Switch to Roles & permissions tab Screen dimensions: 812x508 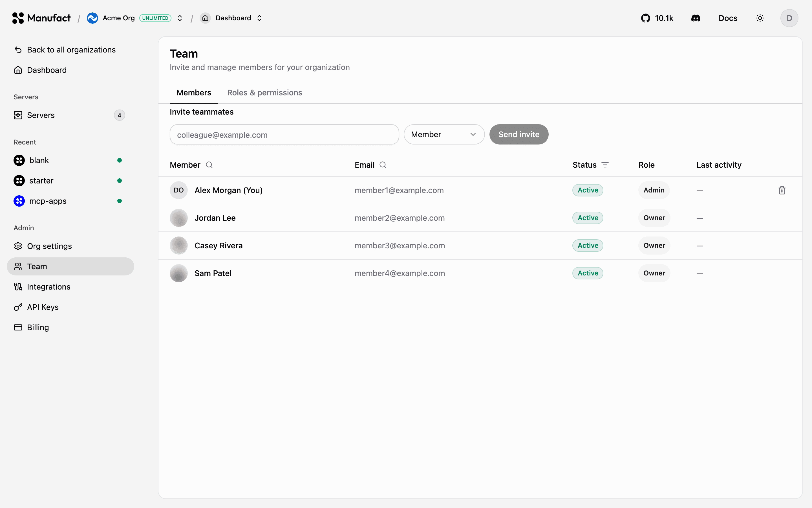click(265, 93)
